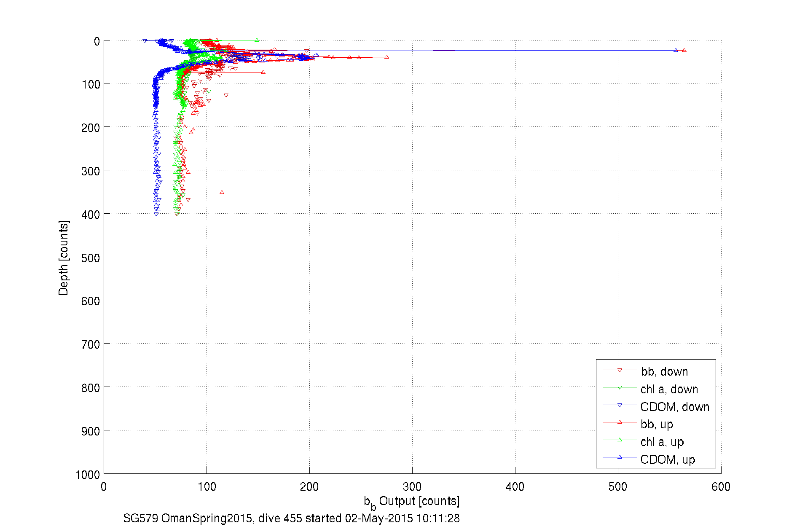
Task: Click the SG579 OmanSpring2015 dive caption
Action: pyautogui.click(x=291, y=518)
